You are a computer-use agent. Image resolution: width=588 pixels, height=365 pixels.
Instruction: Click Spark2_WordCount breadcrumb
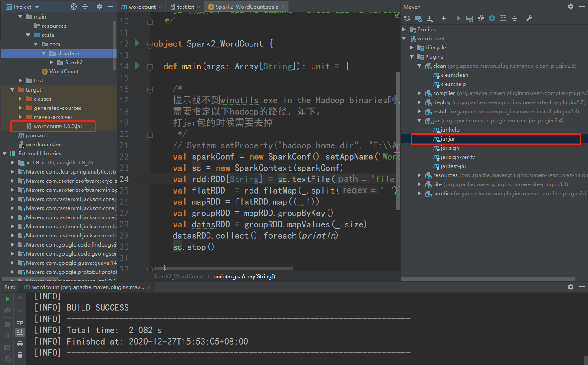[178, 276]
